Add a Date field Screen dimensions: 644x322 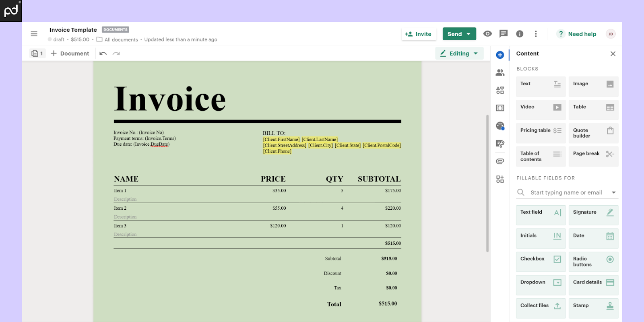pos(593,238)
